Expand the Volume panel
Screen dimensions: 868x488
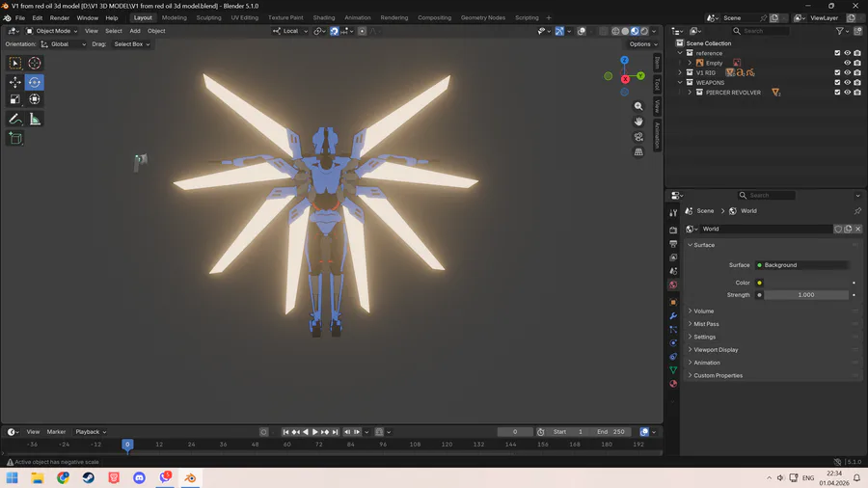(x=704, y=311)
